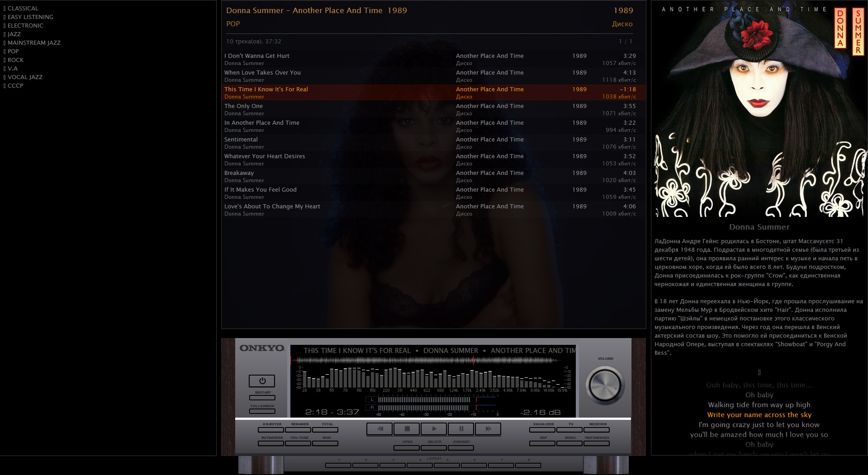Screen dimensions: 868x475
Task: Switch to layout 8 button
Action: (528, 466)
